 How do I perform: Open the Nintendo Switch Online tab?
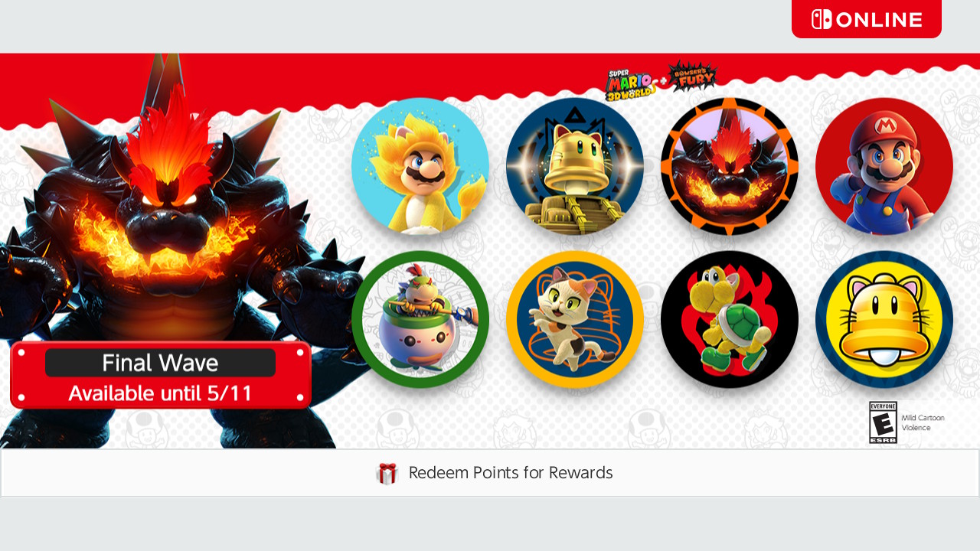(x=867, y=19)
